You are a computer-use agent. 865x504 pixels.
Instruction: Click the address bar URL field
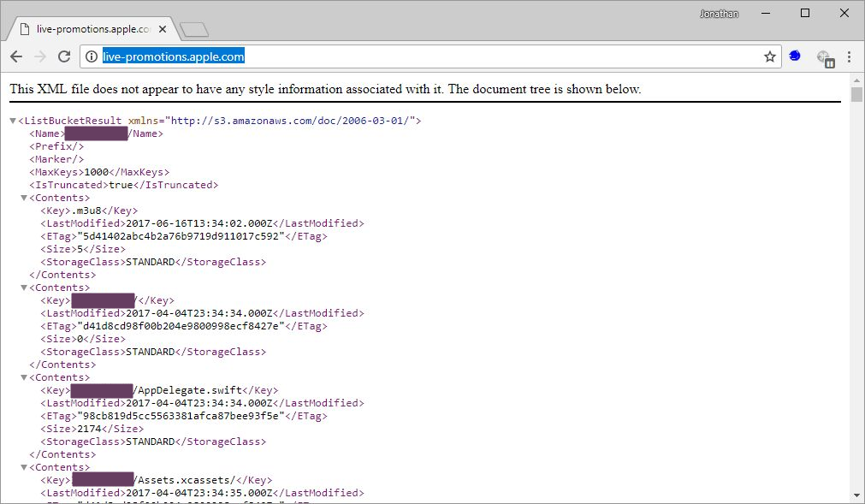tap(430, 56)
